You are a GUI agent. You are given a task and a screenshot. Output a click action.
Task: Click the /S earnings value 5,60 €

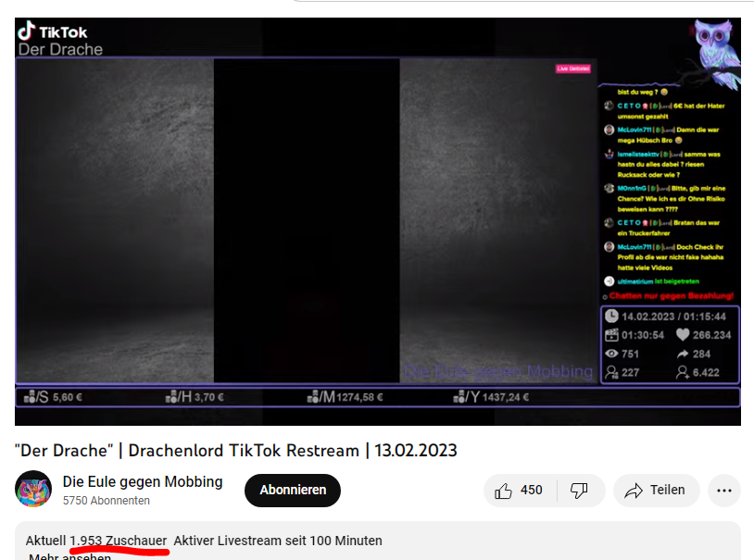pyautogui.click(x=68, y=397)
